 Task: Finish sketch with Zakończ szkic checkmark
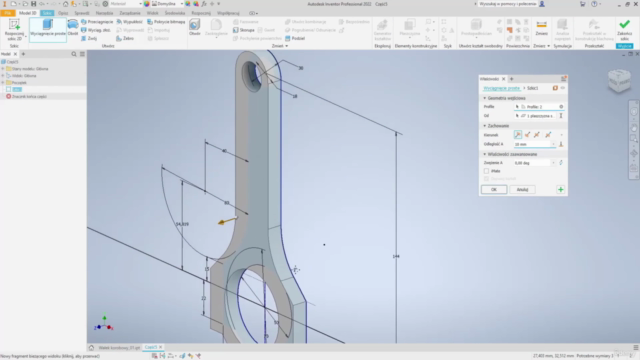[x=624, y=29]
